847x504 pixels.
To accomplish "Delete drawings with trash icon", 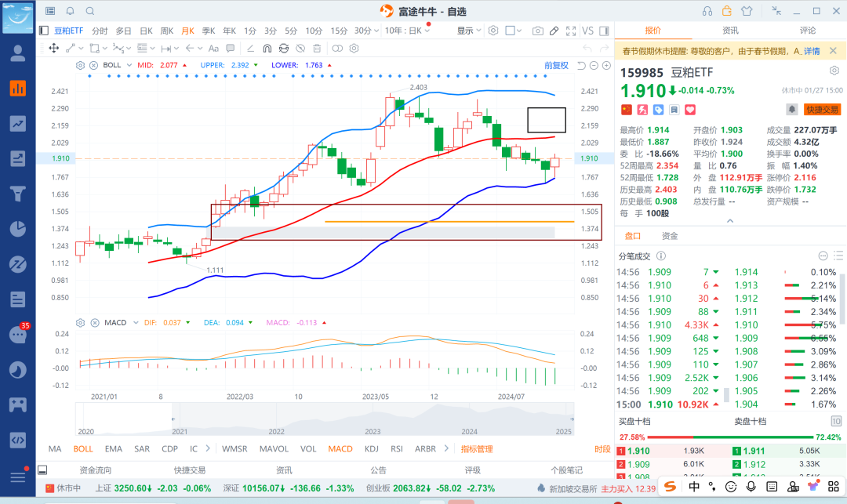I will 317,49.
